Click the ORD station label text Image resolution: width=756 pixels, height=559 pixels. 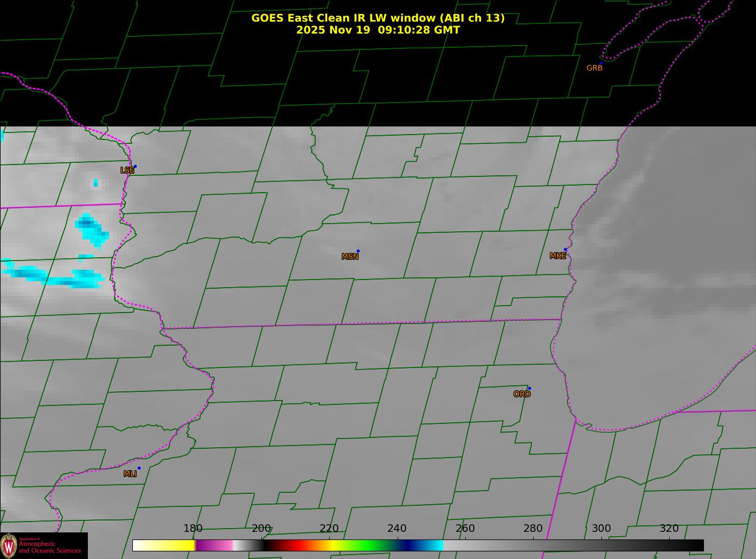(x=522, y=395)
